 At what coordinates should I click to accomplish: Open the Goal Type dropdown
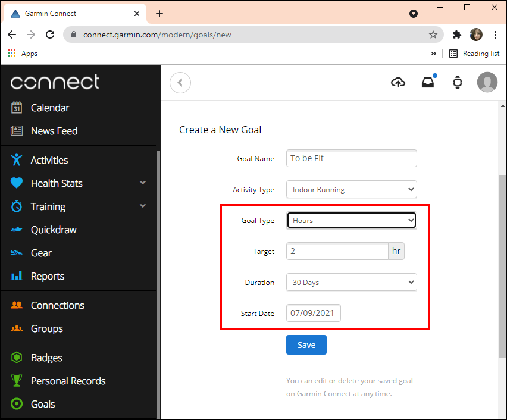point(352,221)
